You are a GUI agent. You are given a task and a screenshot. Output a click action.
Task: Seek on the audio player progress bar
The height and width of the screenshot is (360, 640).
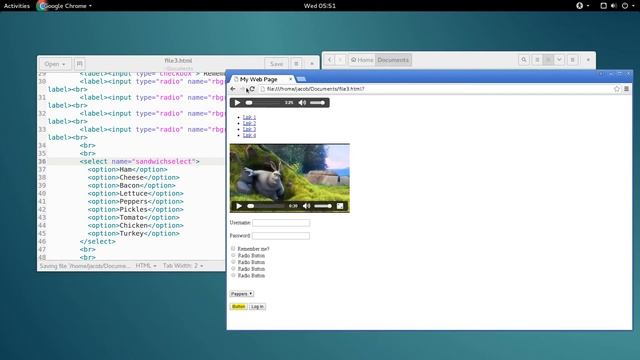[x=264, y=103]
